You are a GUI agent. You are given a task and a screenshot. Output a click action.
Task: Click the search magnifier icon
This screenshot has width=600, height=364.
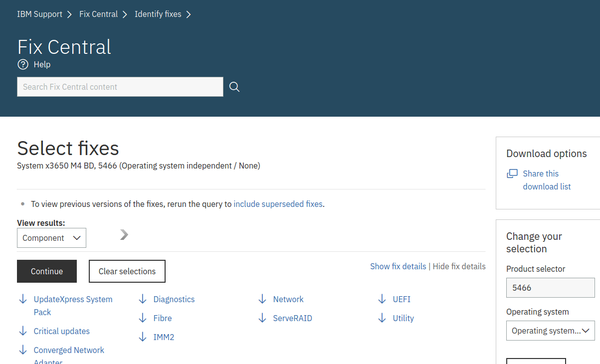pyautogui.click(x=234, y=87)
